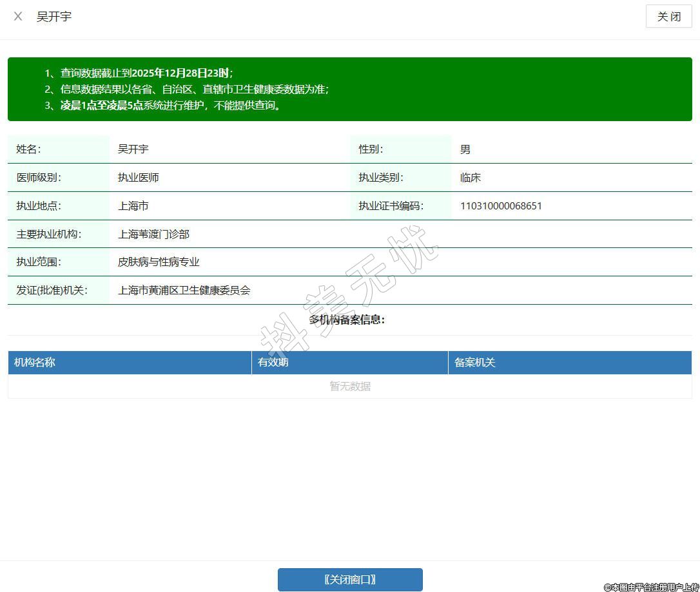Click the 备案机关 column header
The width and height of the screenshot is (700, 592).
(475, 363)
